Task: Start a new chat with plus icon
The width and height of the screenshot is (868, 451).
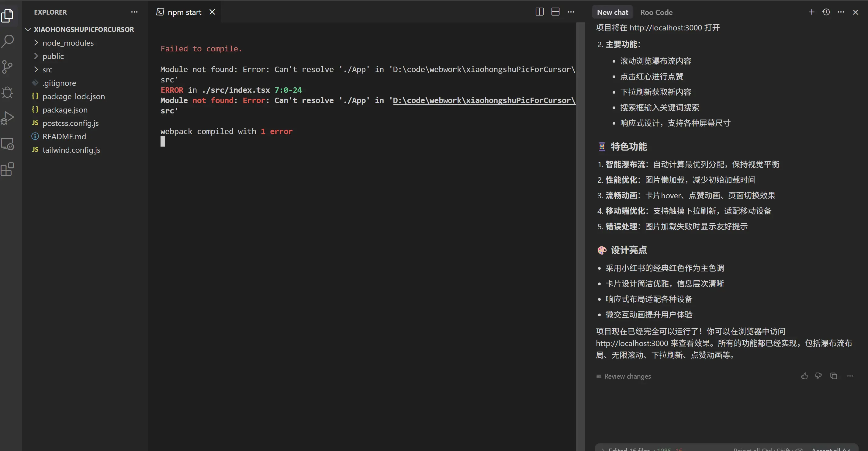Action: [x=811, y=12]
